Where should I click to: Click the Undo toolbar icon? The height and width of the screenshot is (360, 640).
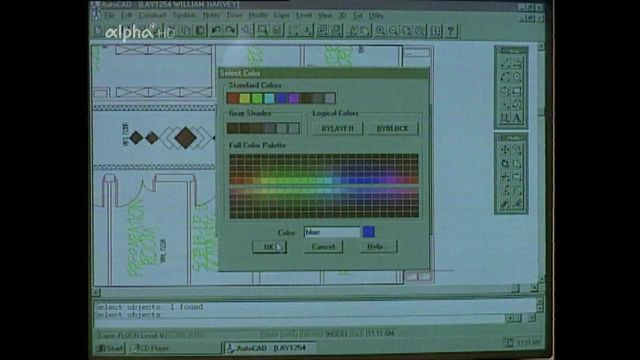point(216,31)
